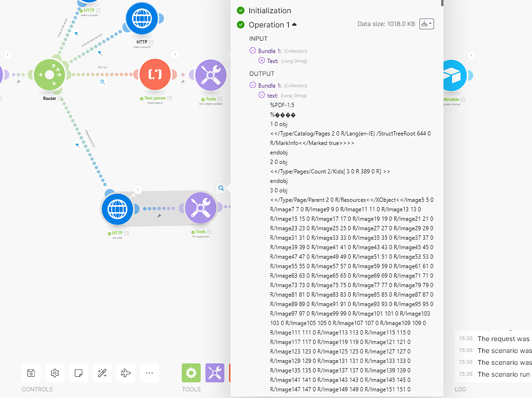Viewport: 532px width, 398px height.
Task: Click the Router module label
Action: [x=49, y=99]
